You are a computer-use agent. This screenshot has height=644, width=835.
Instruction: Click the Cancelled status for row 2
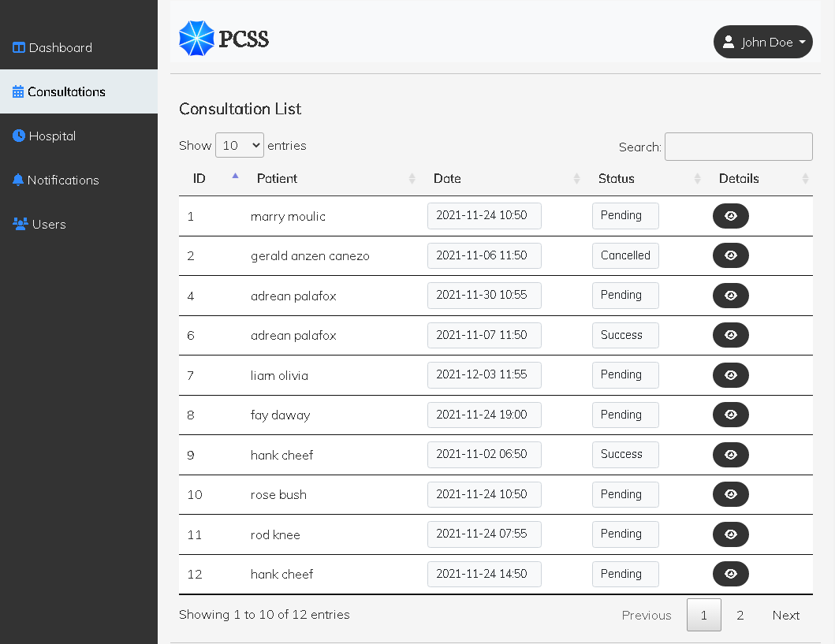point(625,255)
